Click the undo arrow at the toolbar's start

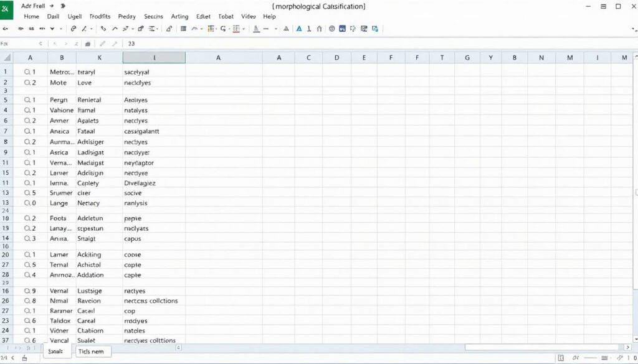[5, 29]
